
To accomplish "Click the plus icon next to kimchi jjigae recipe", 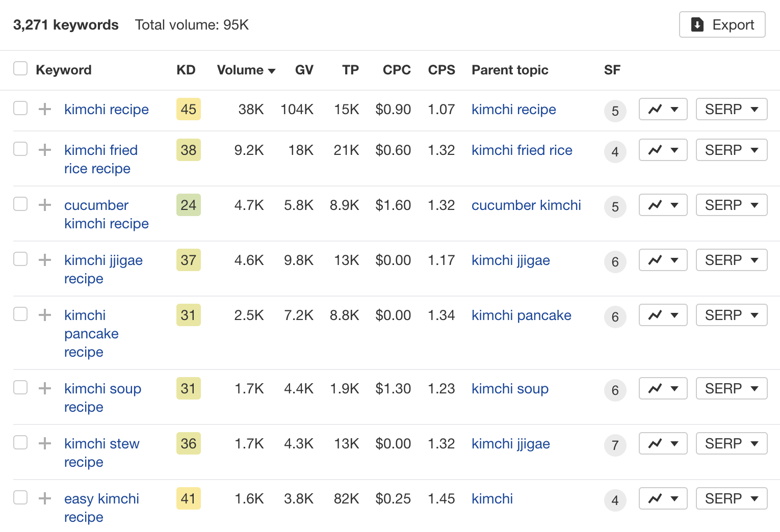I will (x=45, y=260).
